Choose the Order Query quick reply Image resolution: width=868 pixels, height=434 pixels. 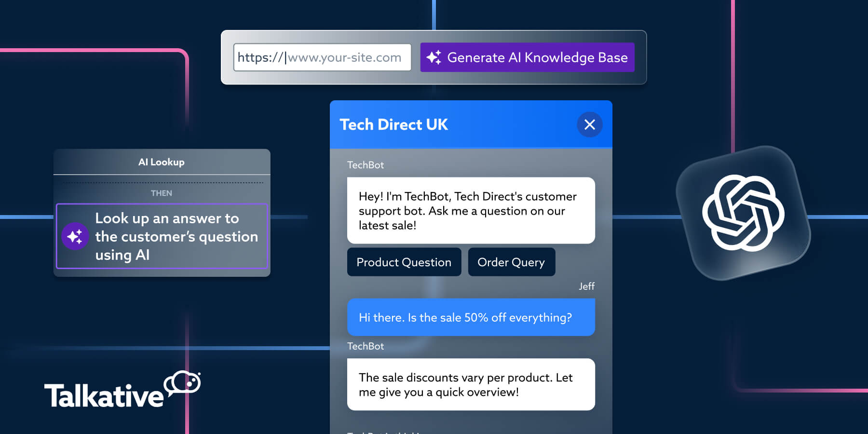(511, 262)
